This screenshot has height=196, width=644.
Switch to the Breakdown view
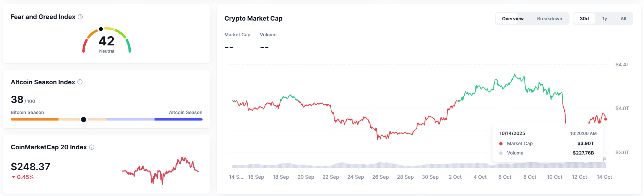click(x=550, y=19)
